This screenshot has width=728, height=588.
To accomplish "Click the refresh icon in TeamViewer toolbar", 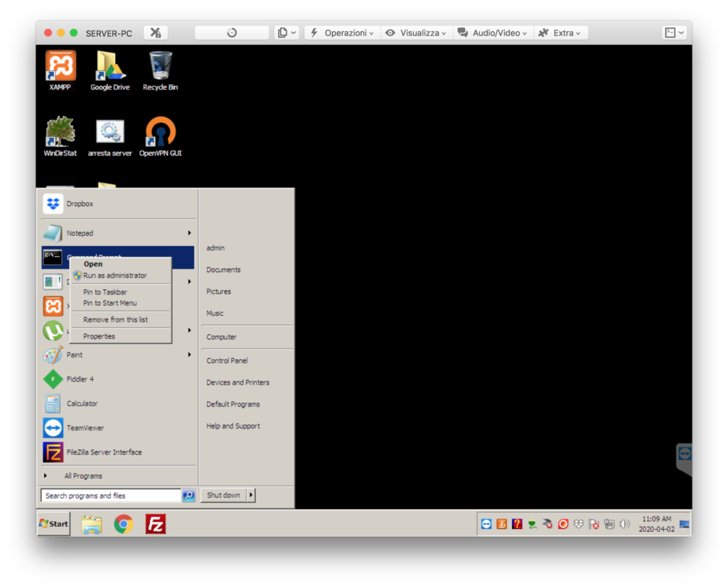I will coord(232,33).
